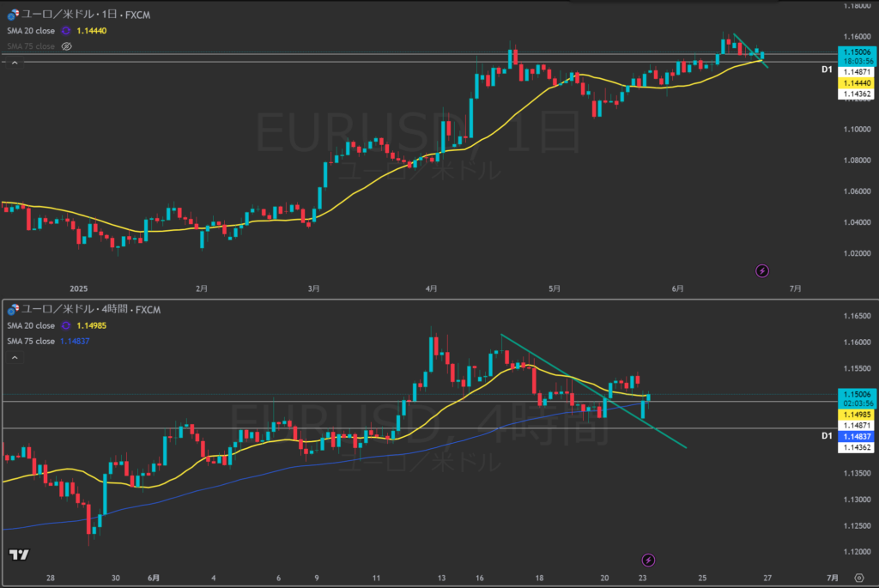Collapse the indicator legend on the 4時間 chart
This screenshot has width=879, height=588.
[x=15, y=358]
